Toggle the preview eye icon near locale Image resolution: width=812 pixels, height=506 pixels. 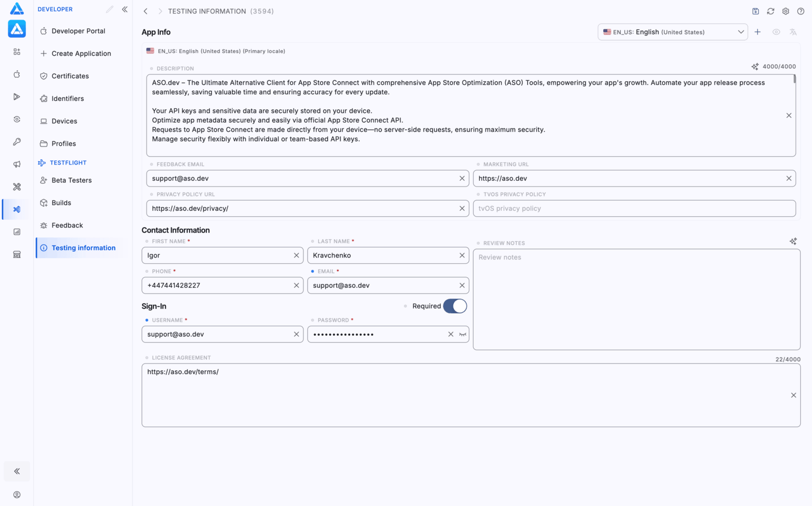tap(776, 32)
